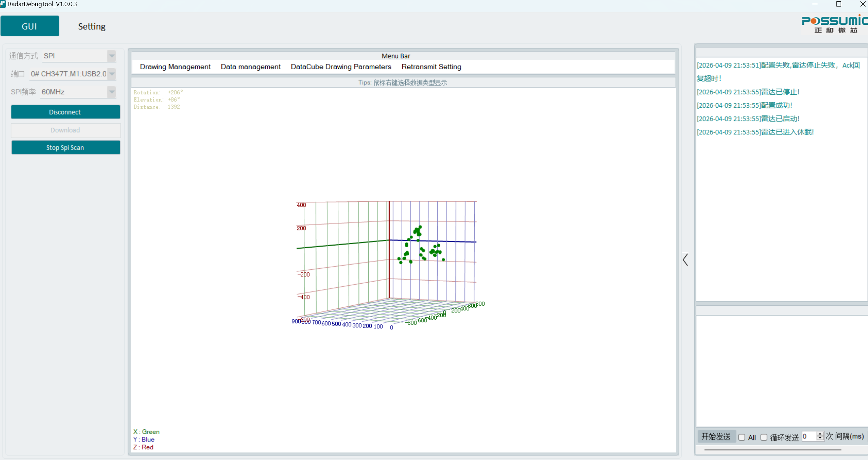Image resolution: width=868 pixels, height=460 pixels.
Task: Increment the loop count spinner up arrow
Action: point(820,434)
